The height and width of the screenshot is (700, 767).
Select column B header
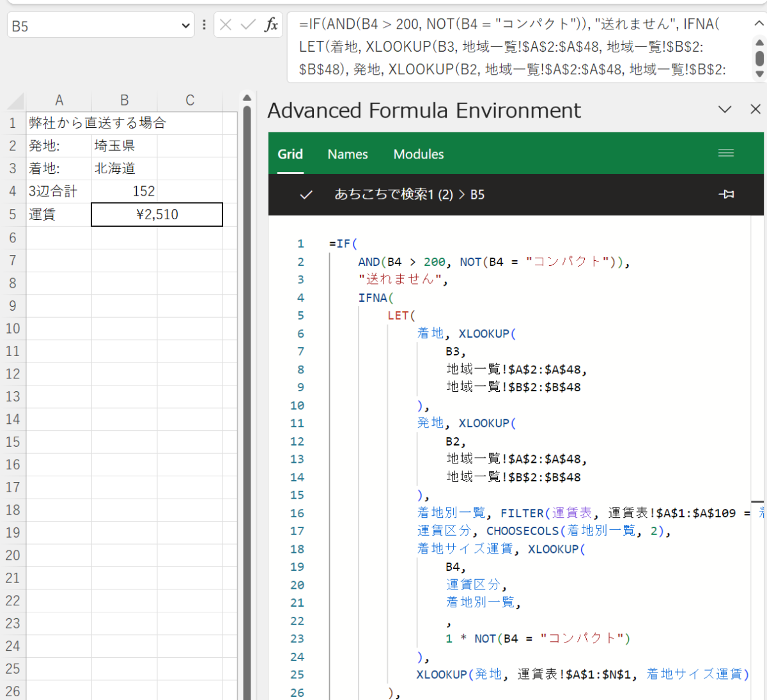point(125,100)
